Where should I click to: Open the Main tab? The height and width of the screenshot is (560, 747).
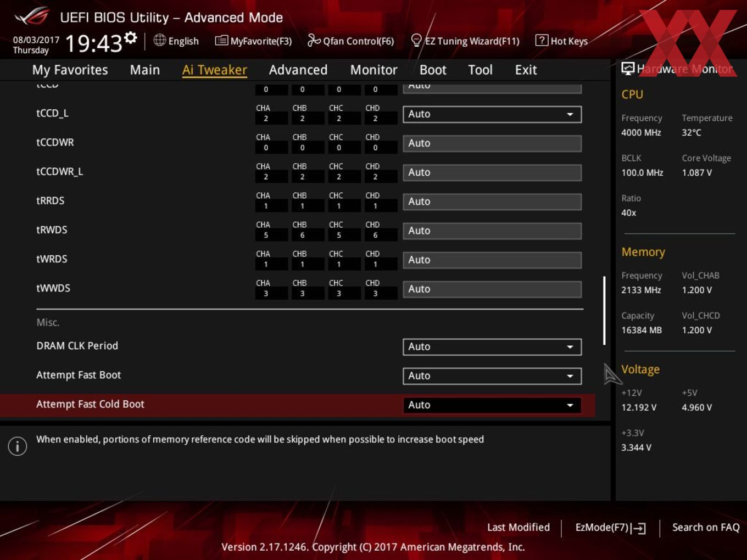144,70
